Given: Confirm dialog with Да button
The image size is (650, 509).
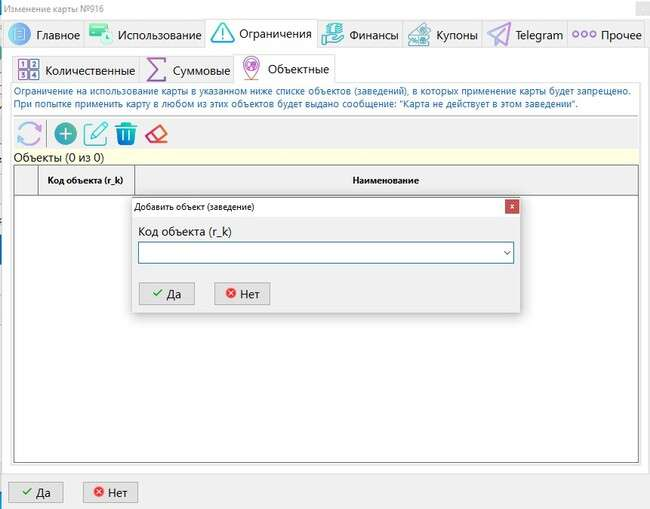Looking at the screenshot, I should pos(166,294).
